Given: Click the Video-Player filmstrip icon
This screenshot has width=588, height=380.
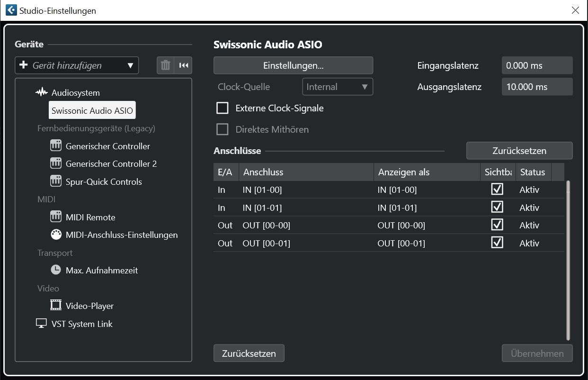Looking at the screenshot, I should click(x=56, y=306).
